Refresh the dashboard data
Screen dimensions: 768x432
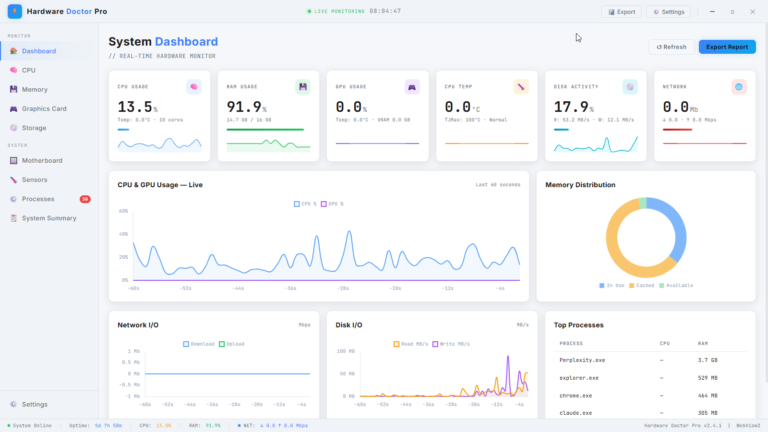tap(671, 47)
